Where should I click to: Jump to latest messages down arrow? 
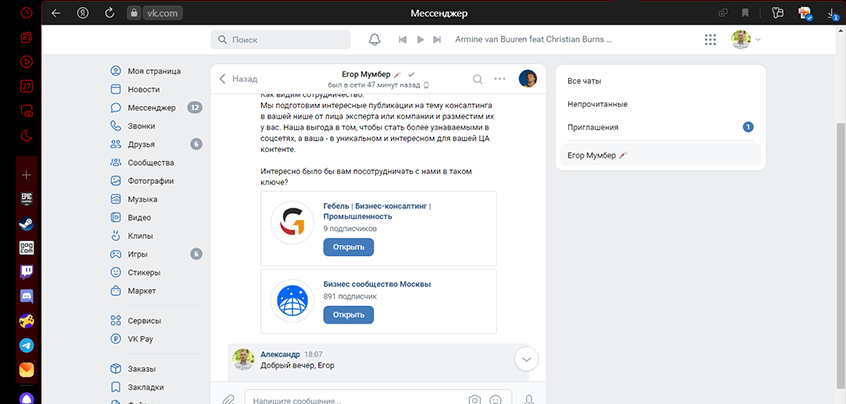[x=527, y=359]
